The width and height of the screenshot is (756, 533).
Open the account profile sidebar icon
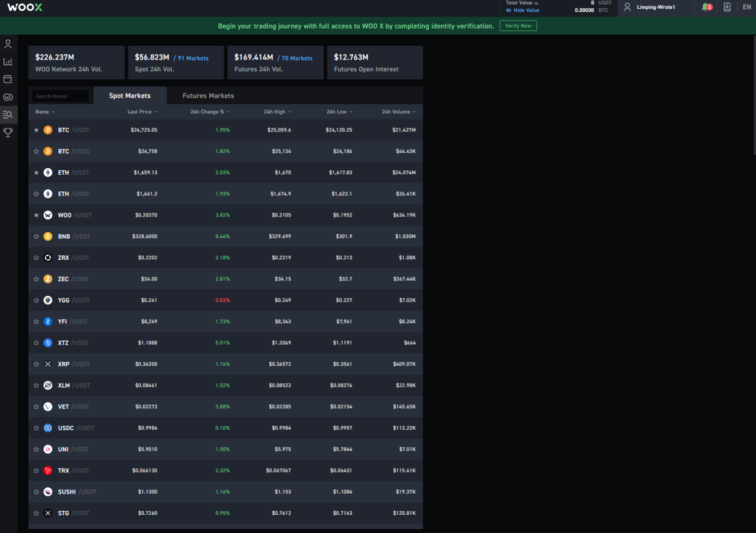[8, 44]
